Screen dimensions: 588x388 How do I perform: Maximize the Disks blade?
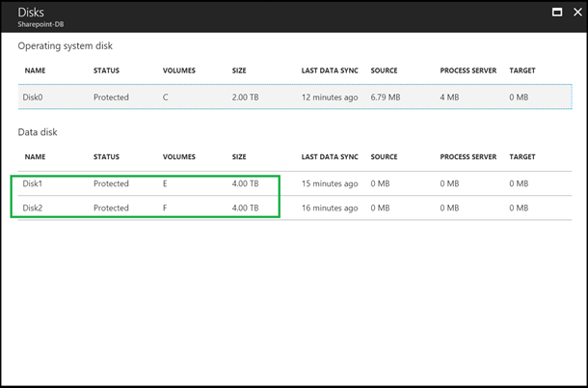(x=557, y=13)
